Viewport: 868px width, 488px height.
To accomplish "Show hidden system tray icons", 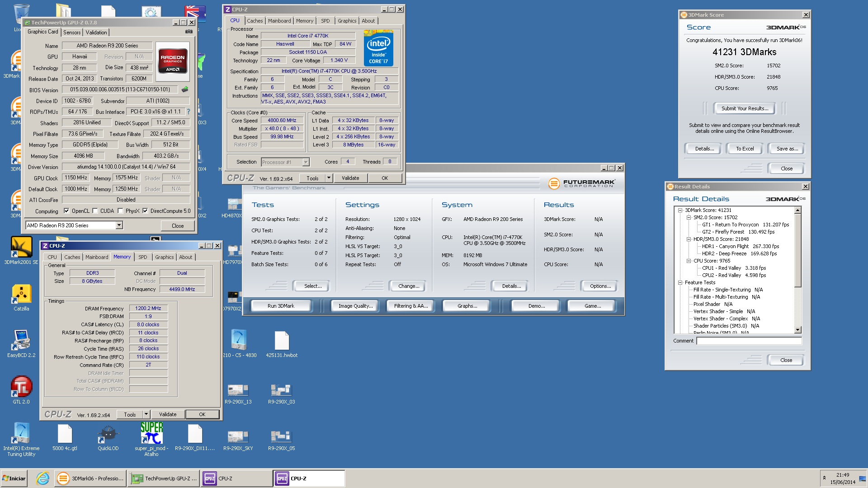I will [x=824, y=478].
